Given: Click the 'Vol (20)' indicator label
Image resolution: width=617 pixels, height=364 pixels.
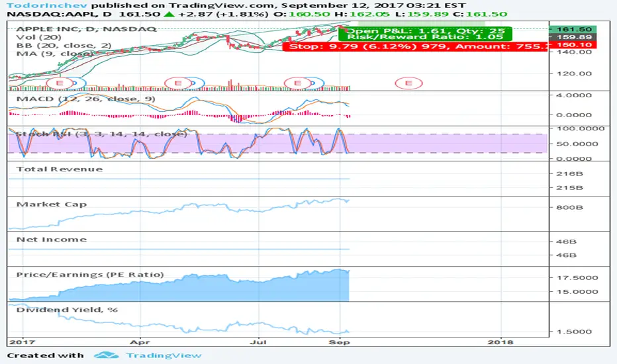Looking at the screenshot, I should tap(38, 37).
